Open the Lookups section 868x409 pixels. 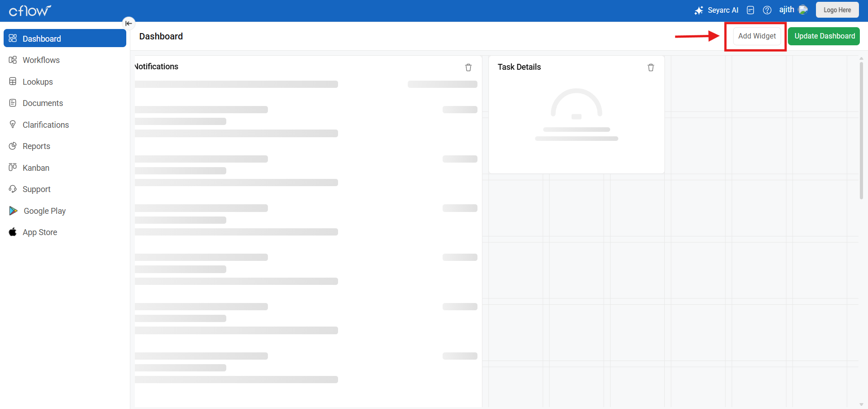38,82
